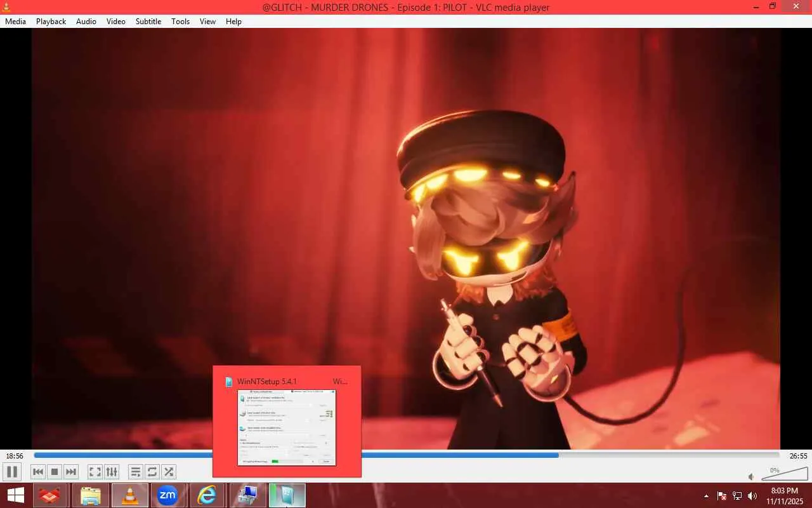Stop the video playback
The width and height of the screenshot is (812, 508).
(x=55, y=472)
